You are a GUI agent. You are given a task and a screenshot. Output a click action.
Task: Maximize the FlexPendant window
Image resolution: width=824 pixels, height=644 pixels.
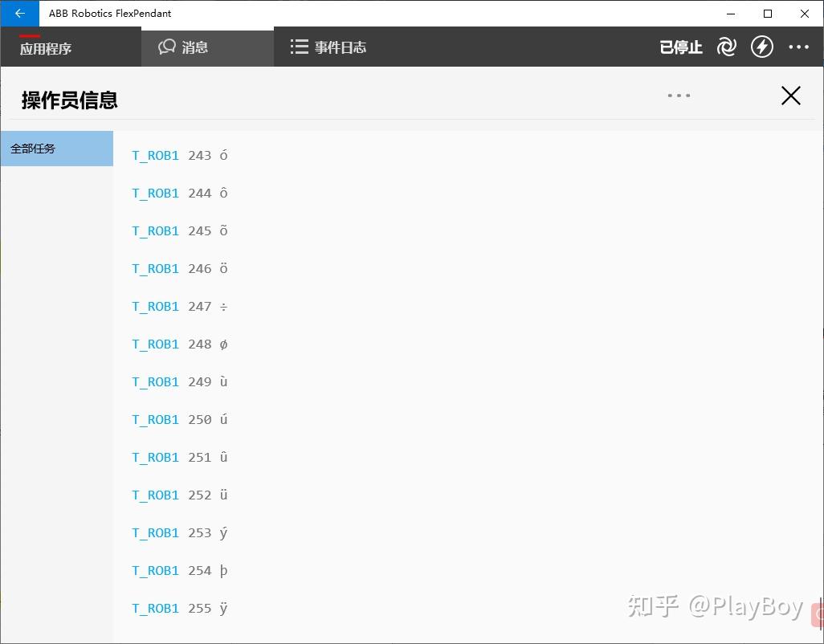tap(768, 13)
